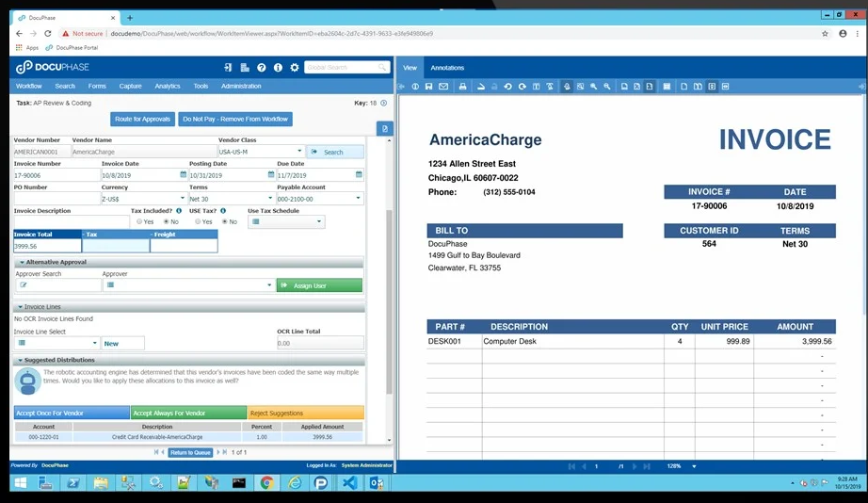Collapse the Invoice Lines section
Image resolution: width=868 pixels, height=503 pixels.
click(x=21, y=307)
